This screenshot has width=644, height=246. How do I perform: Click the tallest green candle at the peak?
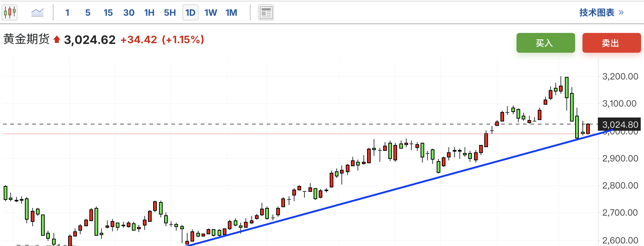(x=567, y=87)
